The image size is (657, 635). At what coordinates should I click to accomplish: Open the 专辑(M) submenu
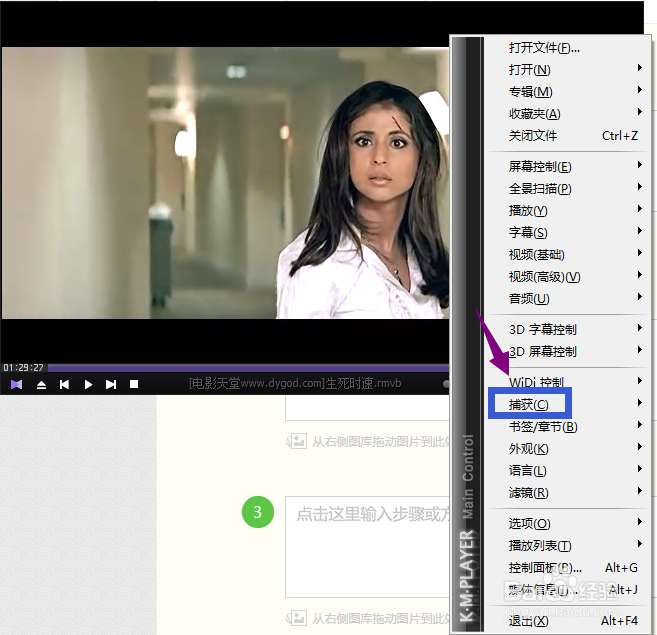(566, 92)
